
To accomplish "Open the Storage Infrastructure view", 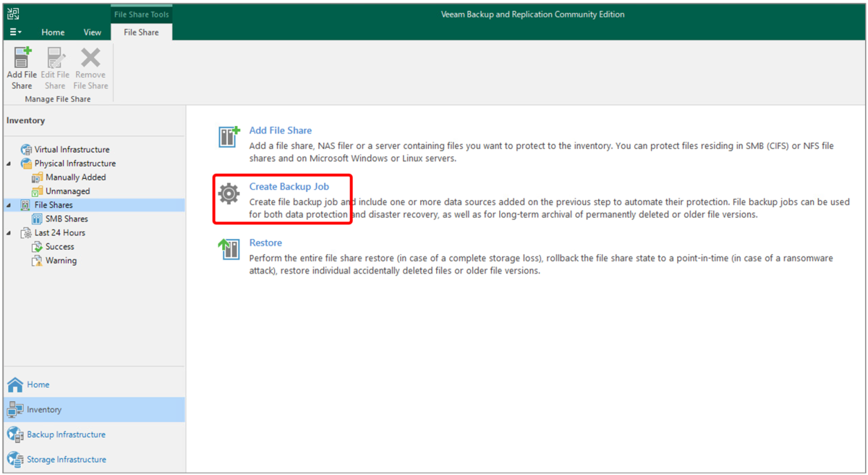I will 94,459.
